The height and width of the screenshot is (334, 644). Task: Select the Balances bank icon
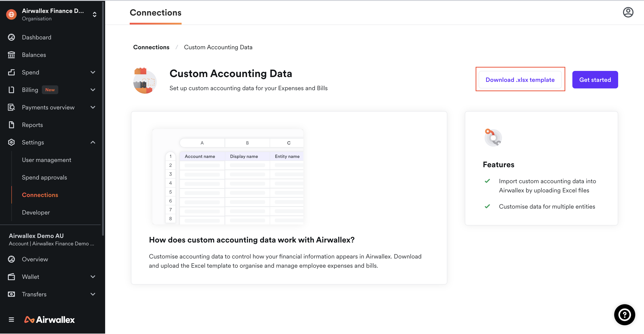[x=11, y=54]
